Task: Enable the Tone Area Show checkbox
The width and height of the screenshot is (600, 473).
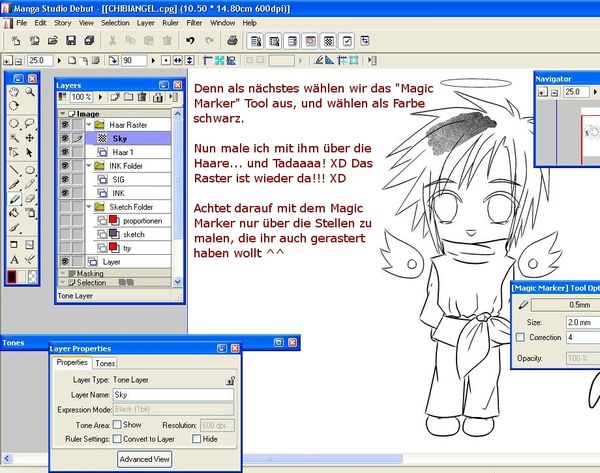Action: [x=117, y=424]
